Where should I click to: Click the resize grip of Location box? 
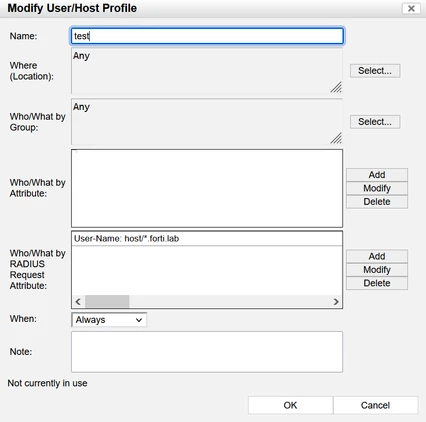click(x=336, y=87)
